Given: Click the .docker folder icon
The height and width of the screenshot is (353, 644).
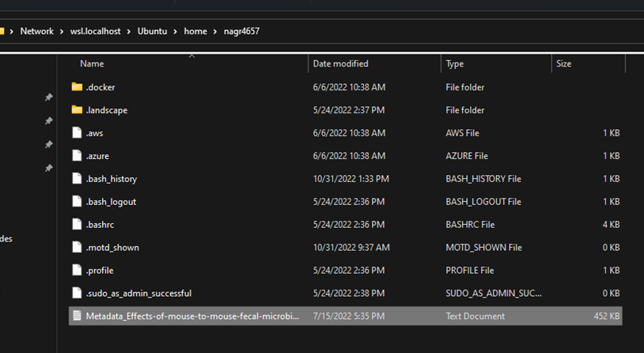Looking at the screenshot, I should pyautogui.click(x=77, y=87).
